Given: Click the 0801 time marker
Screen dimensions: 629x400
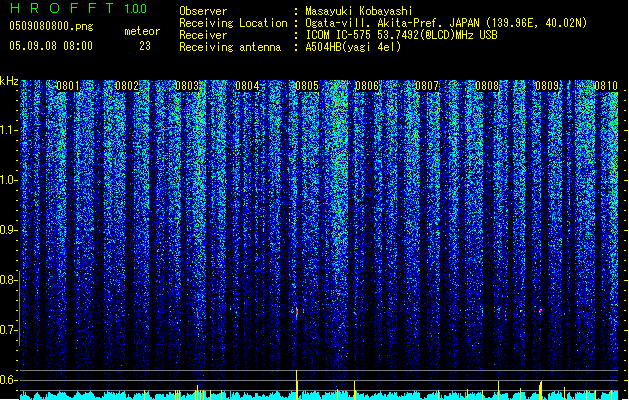Looking at the screenshot, I should point(68,86).
